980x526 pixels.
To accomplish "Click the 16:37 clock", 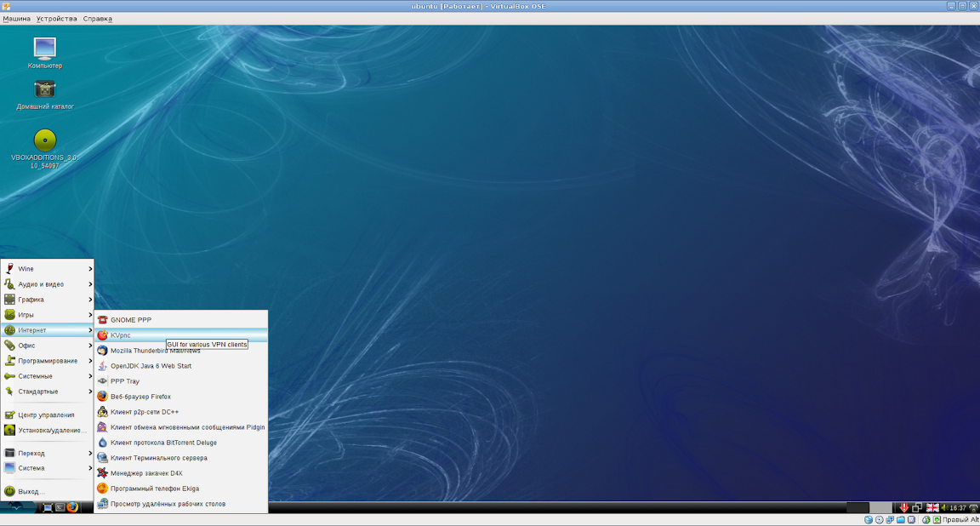I will coord(958,508).
